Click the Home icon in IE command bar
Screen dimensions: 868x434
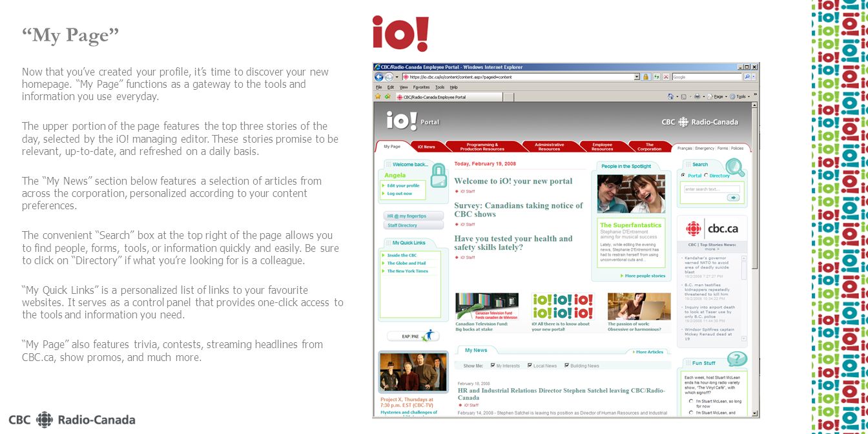[670, 96]
